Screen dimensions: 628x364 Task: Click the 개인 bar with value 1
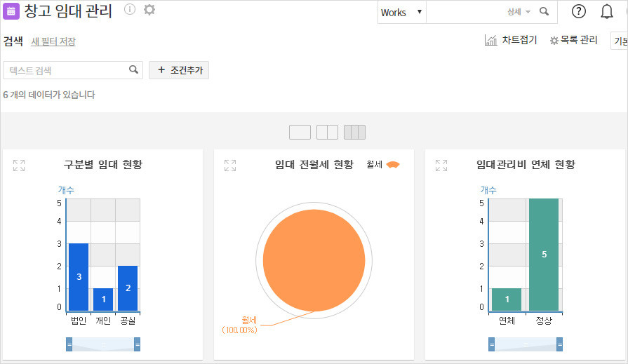point(103,299)
